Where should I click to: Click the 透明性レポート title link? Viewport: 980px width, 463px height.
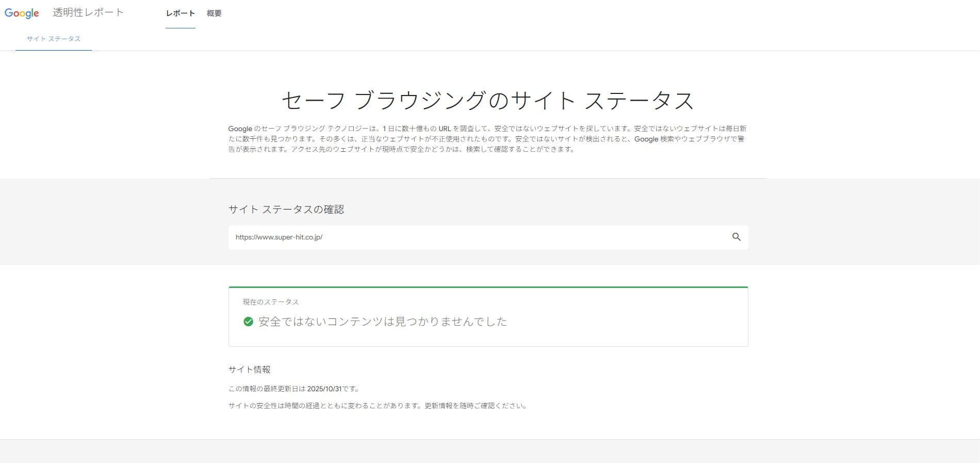click(x=88, y=13)
